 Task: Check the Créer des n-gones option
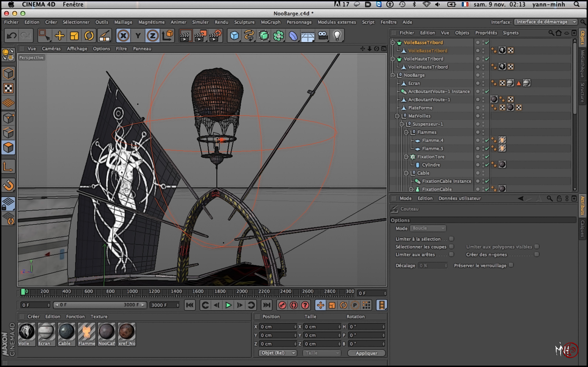tap(536, 254)
